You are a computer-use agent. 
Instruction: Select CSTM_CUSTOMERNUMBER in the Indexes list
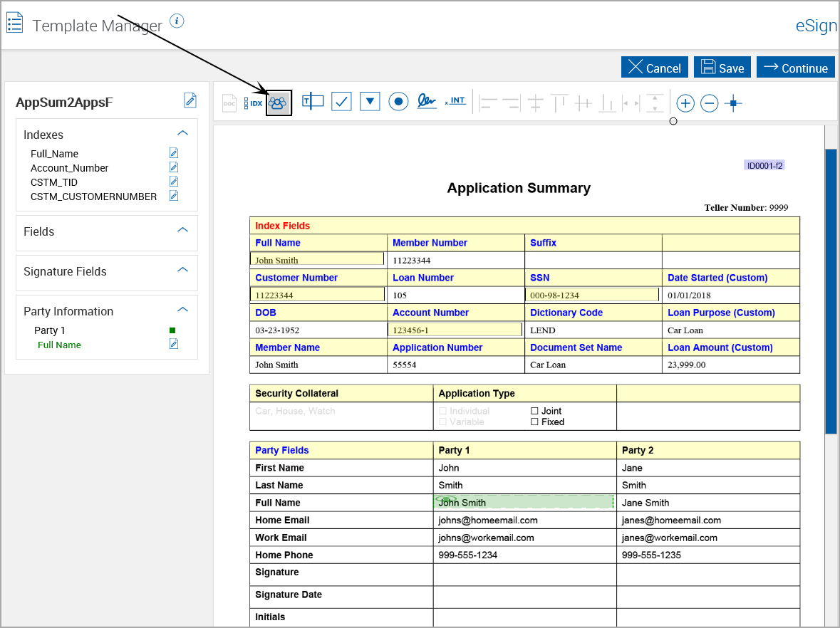(93, 197)
